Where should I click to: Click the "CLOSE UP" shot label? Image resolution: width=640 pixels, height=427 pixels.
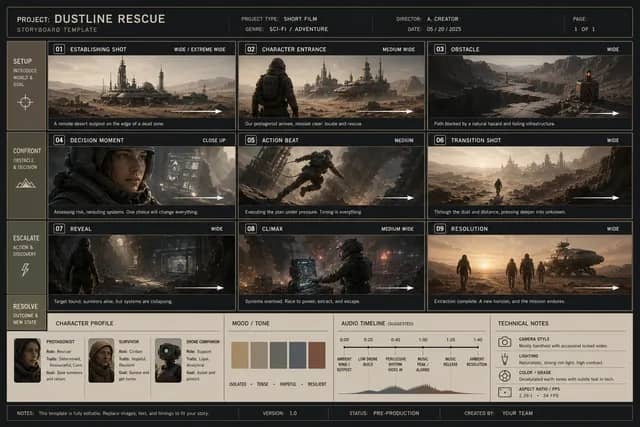click(214, 140)
